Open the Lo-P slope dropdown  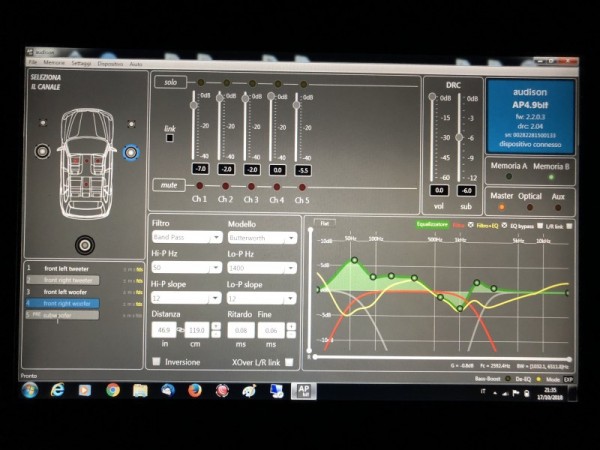point(261,298)
